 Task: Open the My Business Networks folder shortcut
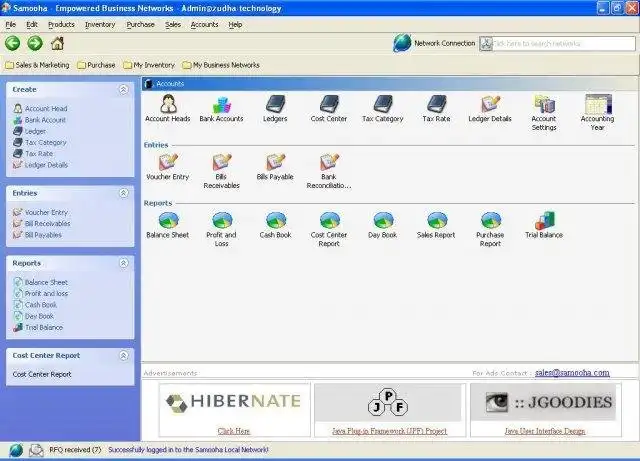pos(221,65)
